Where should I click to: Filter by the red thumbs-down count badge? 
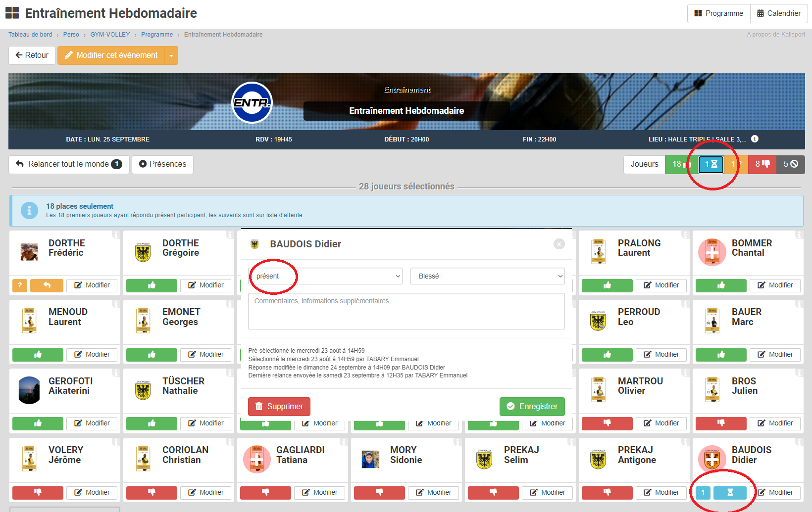point(762,164)
